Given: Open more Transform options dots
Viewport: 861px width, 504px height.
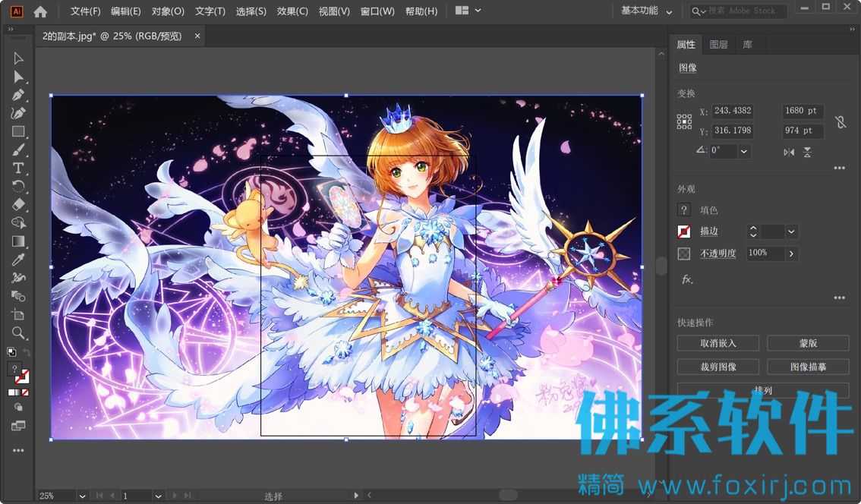Looking at the screenshot, I should [x=840, y=168].
